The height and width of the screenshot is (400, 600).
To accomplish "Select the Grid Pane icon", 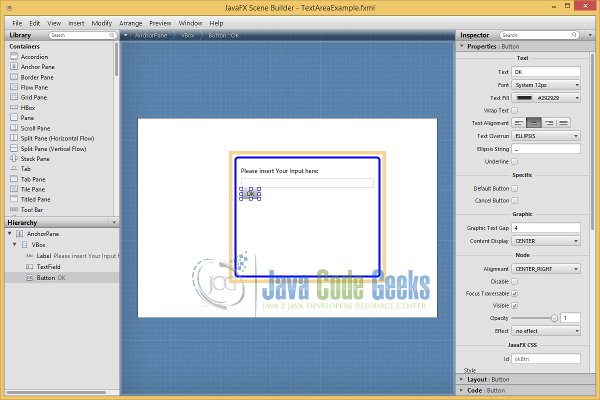I will (14, 97).
